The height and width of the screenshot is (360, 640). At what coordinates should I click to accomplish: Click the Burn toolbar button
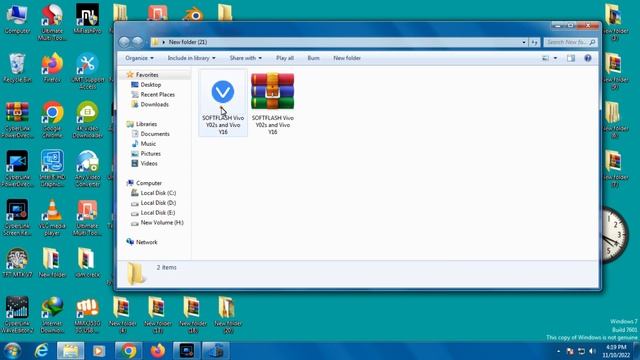pyautogui.click(x=313, y=58)
